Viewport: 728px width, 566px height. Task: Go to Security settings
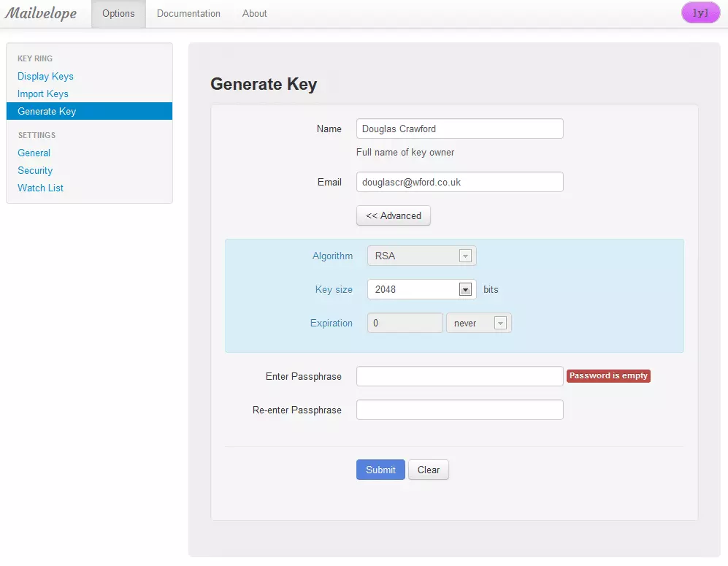pos(35,170)
